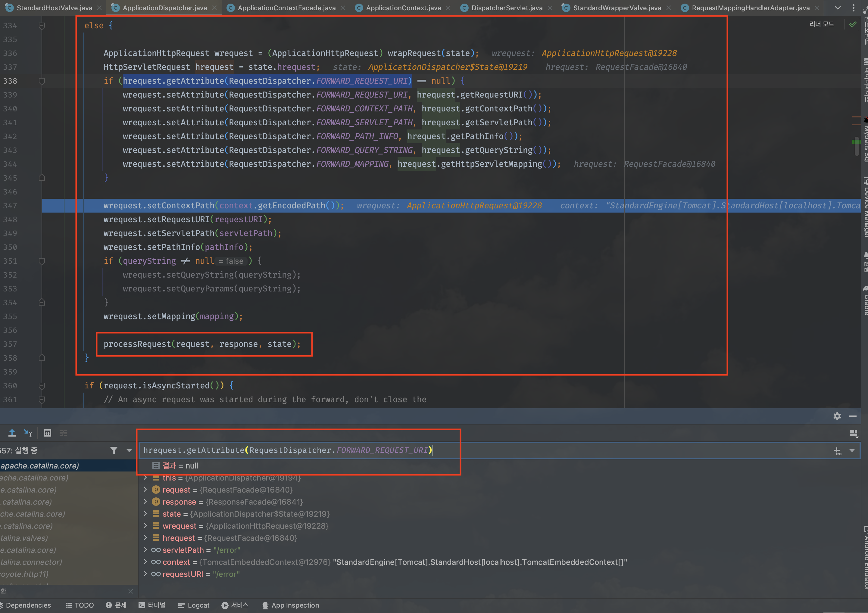Image resolution: width=868 pixels, height=613 pixels.
Task: Click the thread filter funnel icon
Action: click(114, 450)
